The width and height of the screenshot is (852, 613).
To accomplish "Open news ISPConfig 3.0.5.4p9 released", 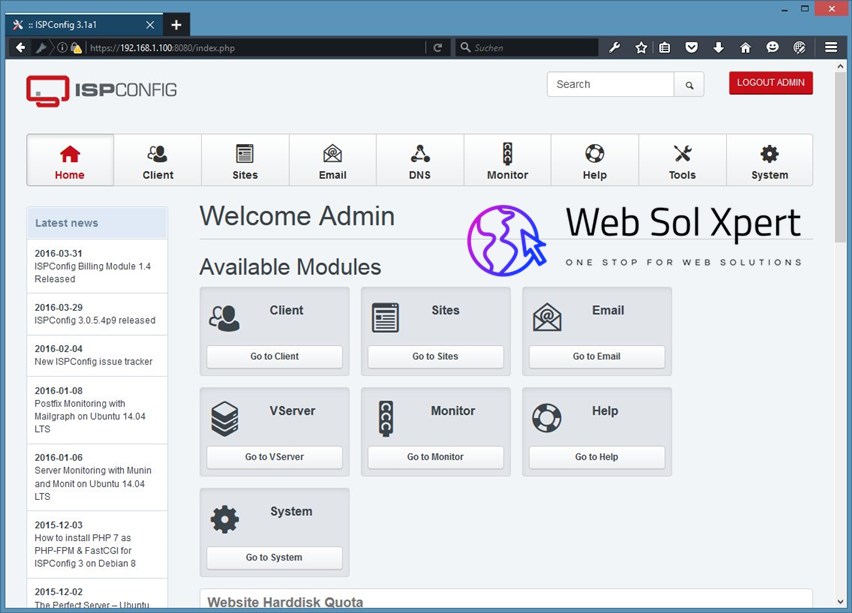I will (x=95, y=320).
